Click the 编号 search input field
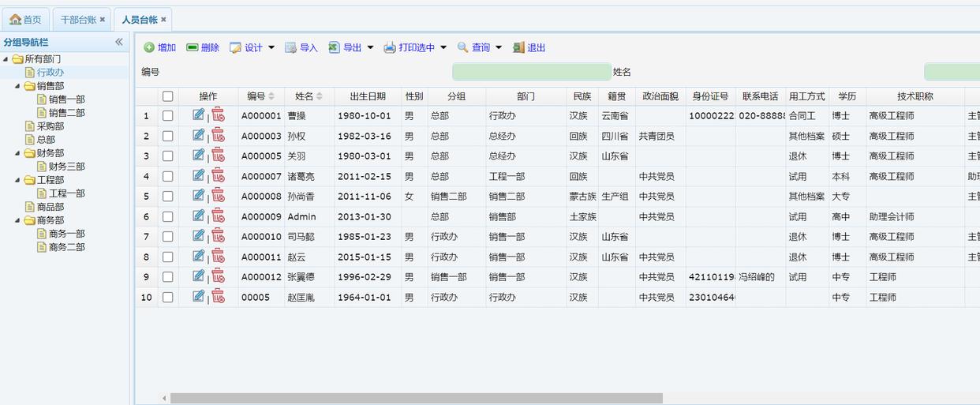 point(531,72)
